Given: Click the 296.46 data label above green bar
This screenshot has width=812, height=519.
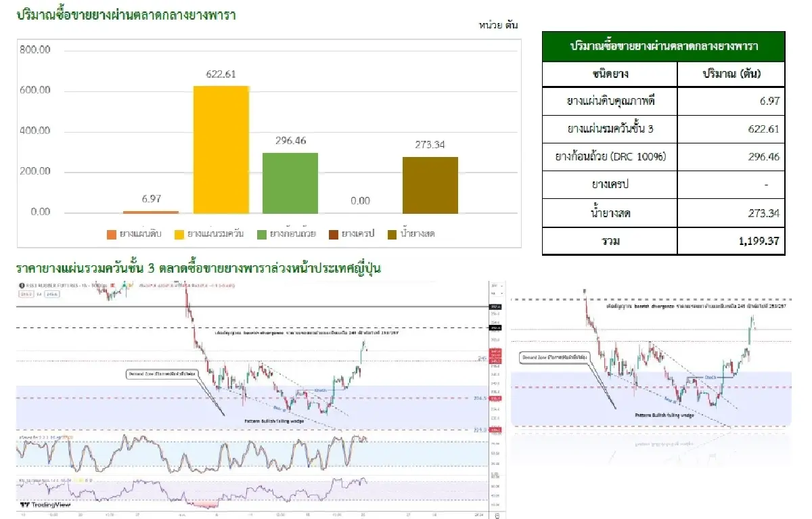Looking at the screenshot, I should (291, 141).
